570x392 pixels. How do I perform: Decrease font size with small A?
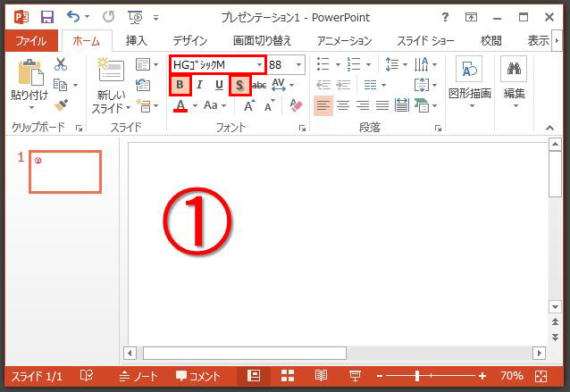[270, 105]
